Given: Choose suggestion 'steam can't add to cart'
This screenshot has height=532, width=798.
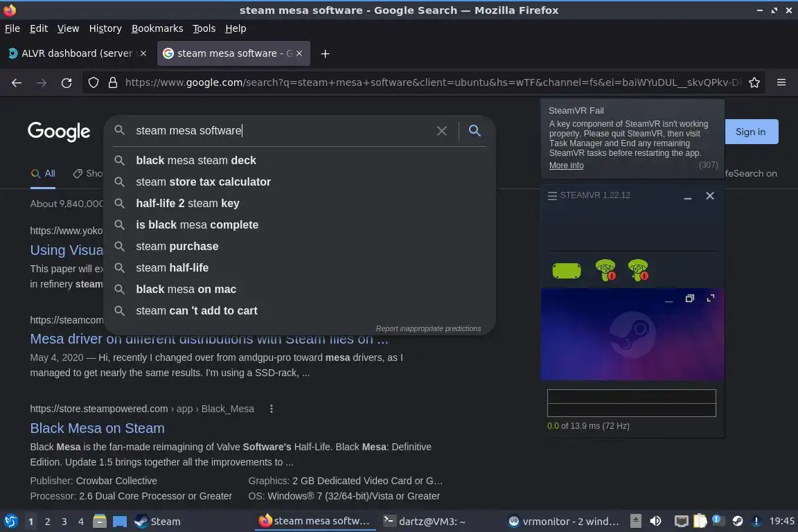Looking at the screenshot, I should [x=300, y=310].
